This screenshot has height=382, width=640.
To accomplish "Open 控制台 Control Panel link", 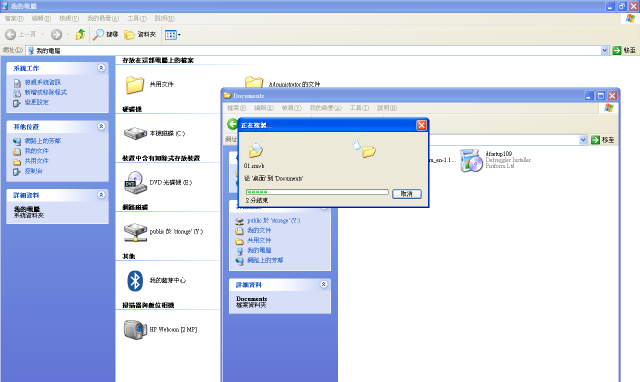I will tap(33, 171).
